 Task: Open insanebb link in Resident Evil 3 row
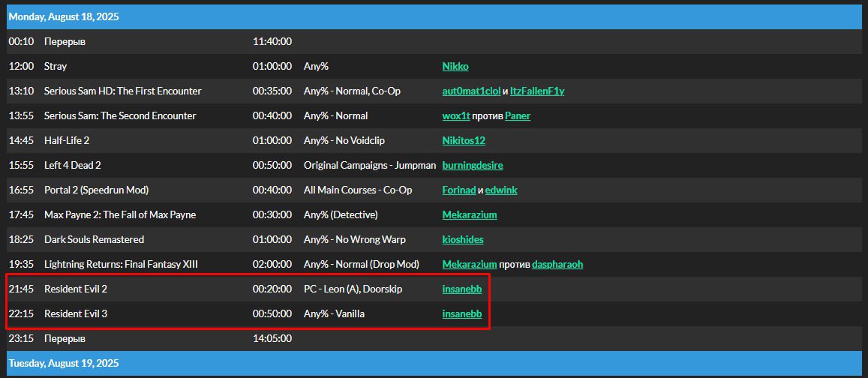(x=461, y=314)
